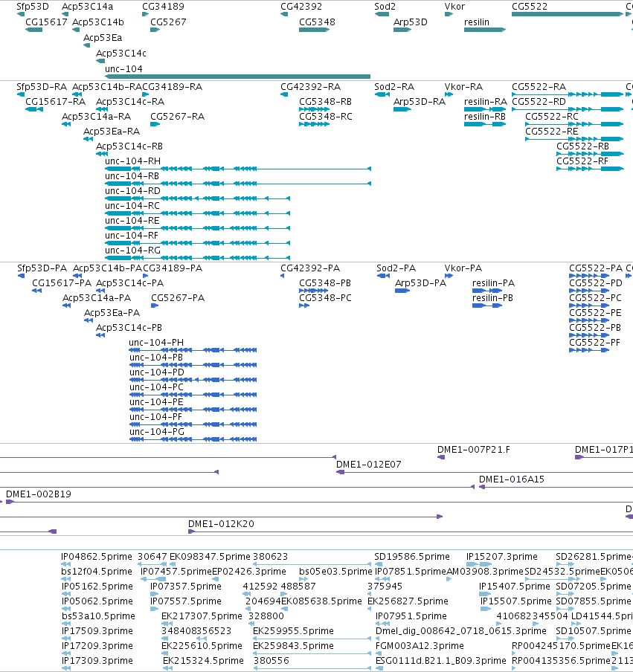633x672 pixels.
Task: Click the CG5522 gene bar glyph
Action: tap(568, 14)
